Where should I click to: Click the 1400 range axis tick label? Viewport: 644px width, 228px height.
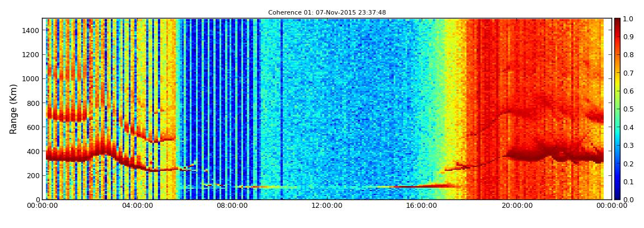pyautogui.click(x=31, y=30)
